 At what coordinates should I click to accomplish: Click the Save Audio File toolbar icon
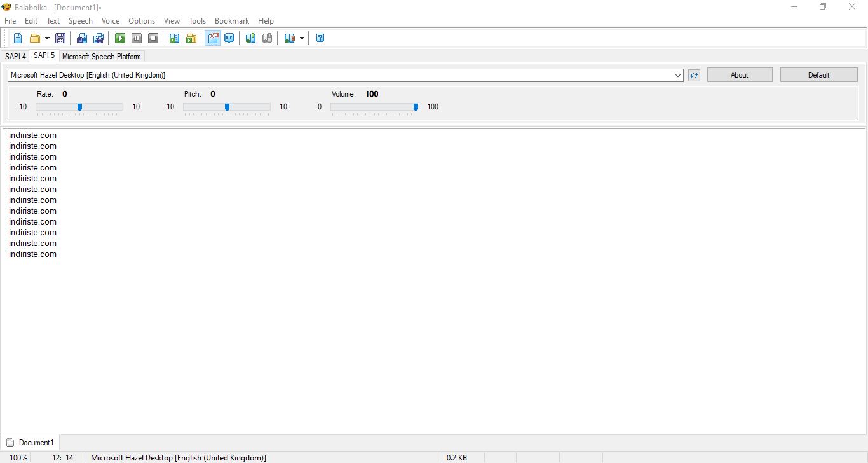(x=82, y=38)
